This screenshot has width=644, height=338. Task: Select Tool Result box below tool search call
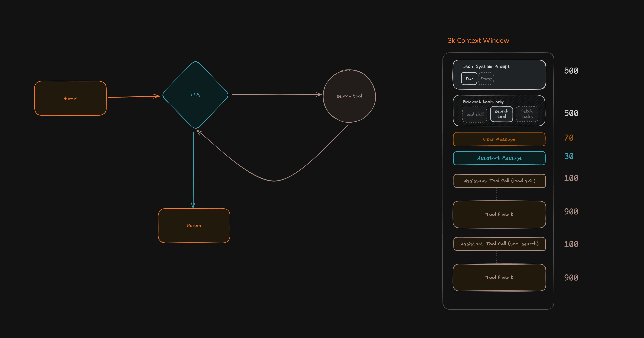499,277
